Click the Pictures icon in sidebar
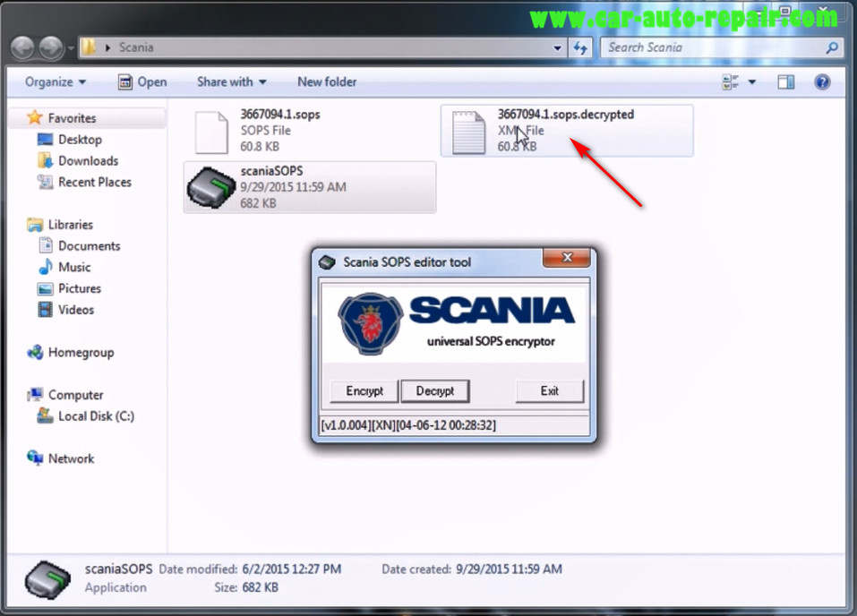Viewport: 857px width, 616px height. coord(46,288)
